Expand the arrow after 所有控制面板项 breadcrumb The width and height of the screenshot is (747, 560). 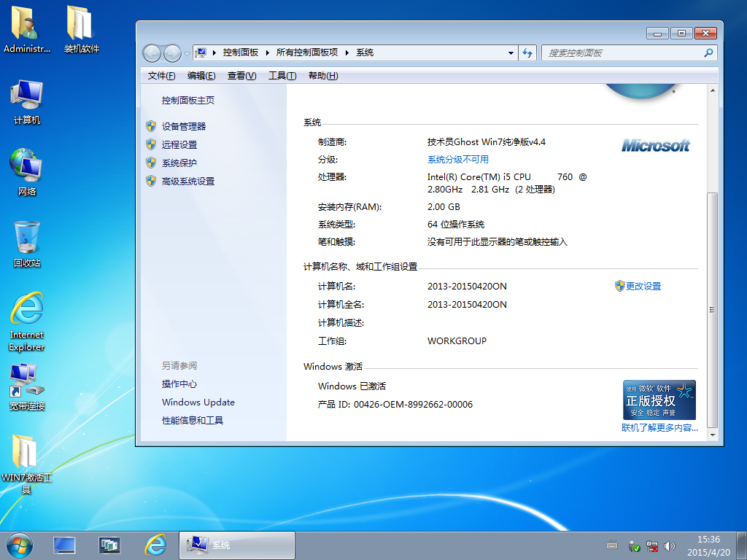point(347,52)
